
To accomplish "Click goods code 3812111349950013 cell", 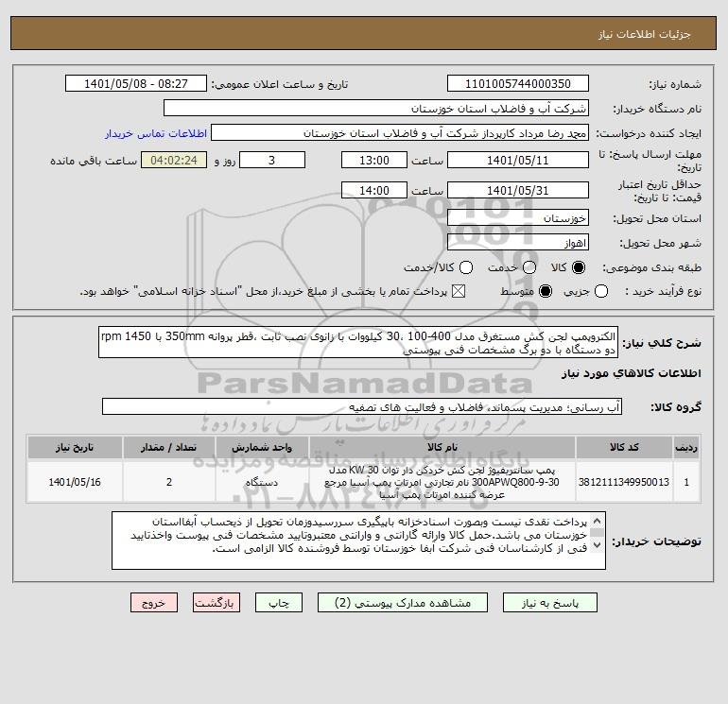I will click(624, 482).
